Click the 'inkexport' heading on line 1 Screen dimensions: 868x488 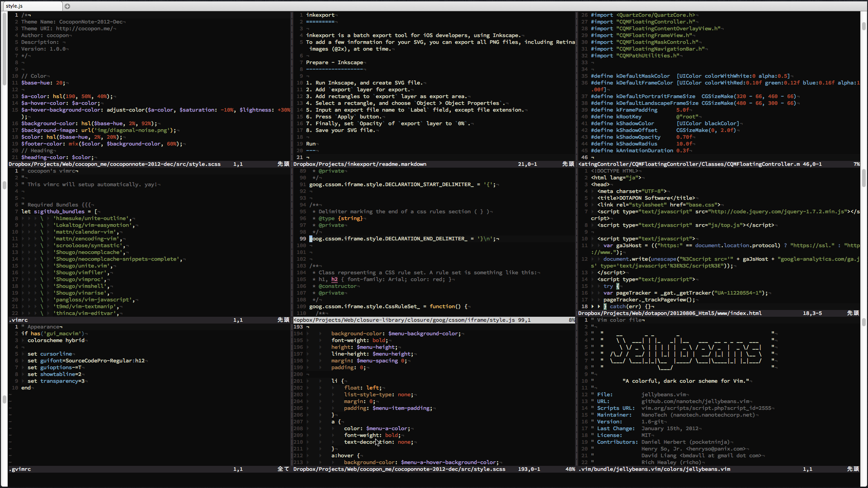[x=321, y=15]
